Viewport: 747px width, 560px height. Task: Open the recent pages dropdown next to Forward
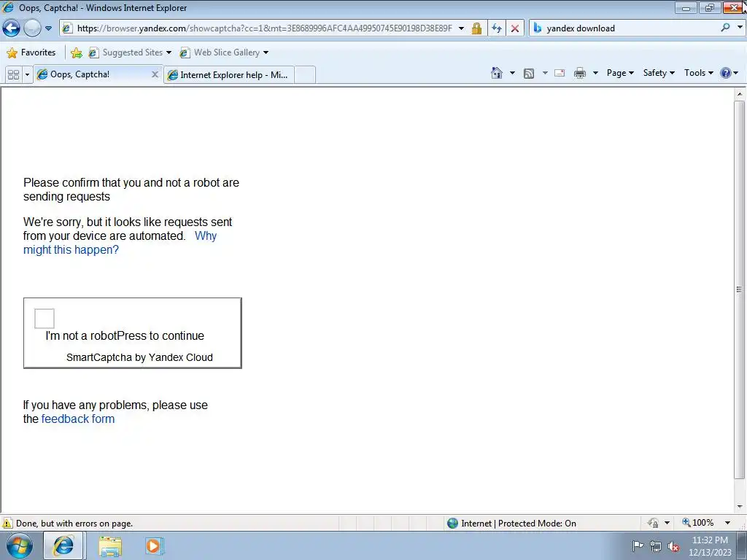click(48, 28)
